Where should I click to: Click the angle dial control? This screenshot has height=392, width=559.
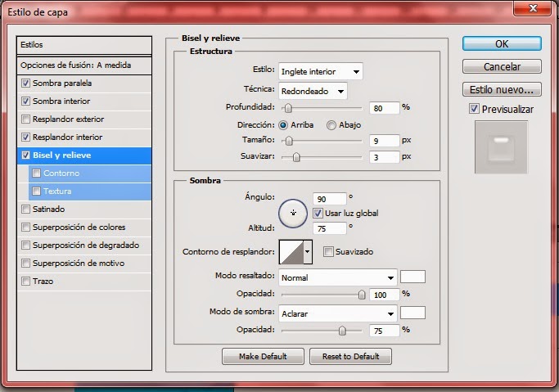point(293,213)
